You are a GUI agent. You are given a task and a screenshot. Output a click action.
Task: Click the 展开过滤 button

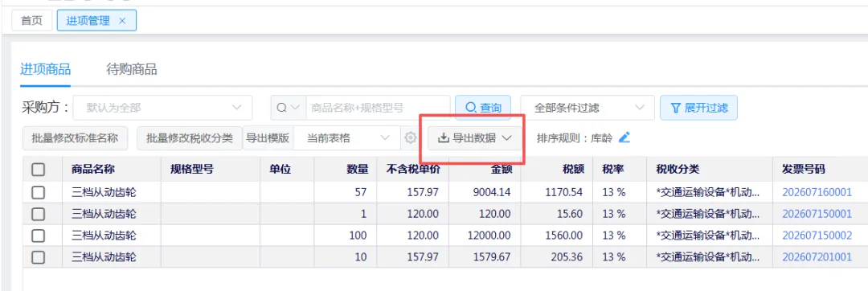(698, 108)
